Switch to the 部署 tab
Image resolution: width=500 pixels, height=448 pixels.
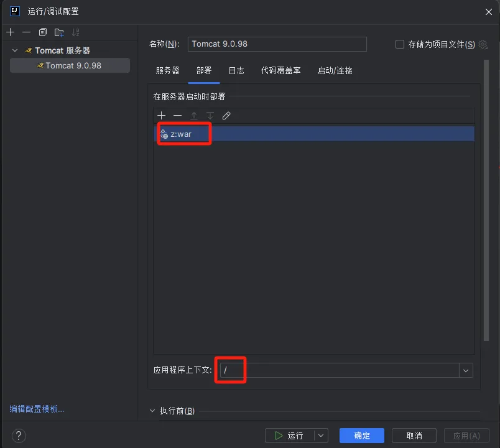204,70
